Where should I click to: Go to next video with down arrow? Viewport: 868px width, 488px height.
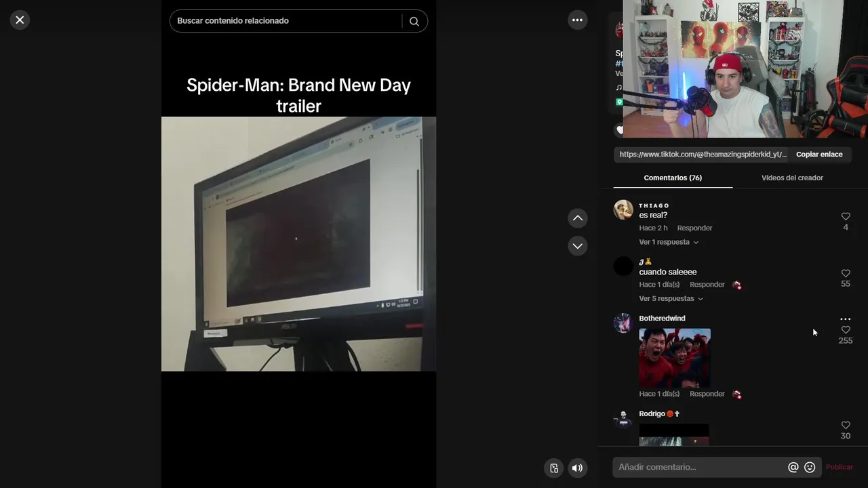[x=578, y=246]
